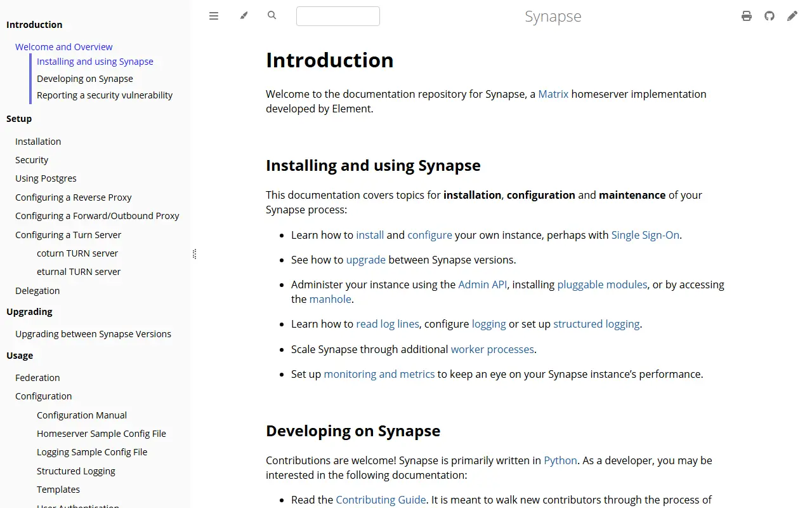Toggle the sidebar with hamburger icon
812x508 pixels.
tap(214, 16)
